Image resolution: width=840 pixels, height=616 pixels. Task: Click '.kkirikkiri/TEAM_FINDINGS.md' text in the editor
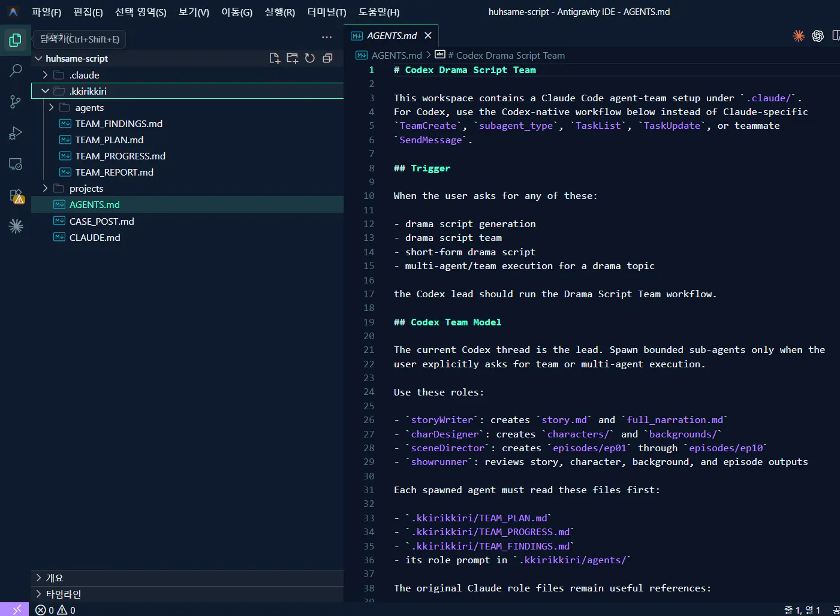(490, 546)
